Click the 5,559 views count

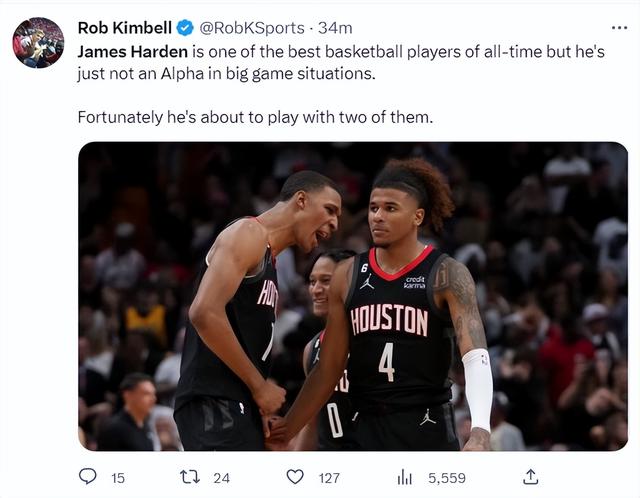[447, 478]
